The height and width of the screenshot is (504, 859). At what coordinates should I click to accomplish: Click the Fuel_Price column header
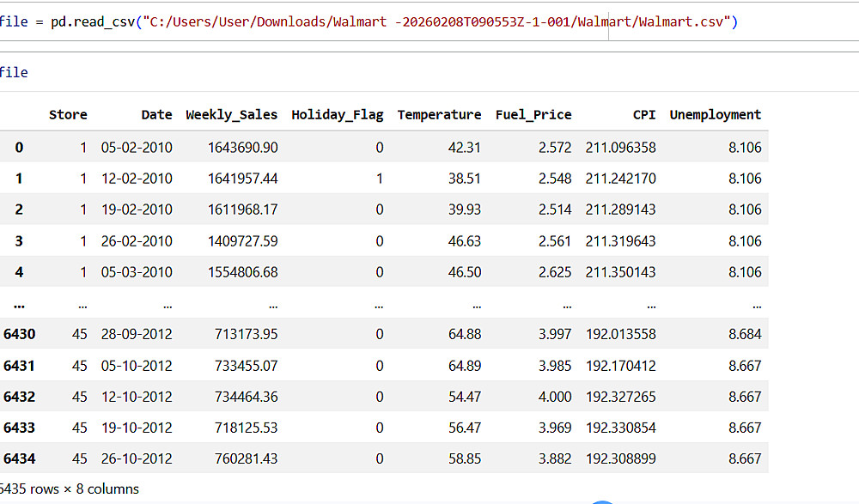pyautogui.click(x=533, y=115)
